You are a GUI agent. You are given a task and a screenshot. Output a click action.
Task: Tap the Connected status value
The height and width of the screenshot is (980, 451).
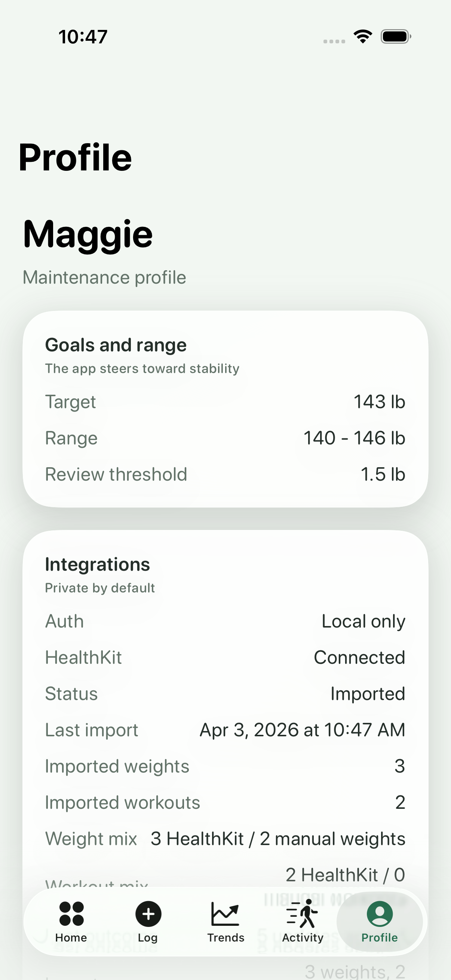click(359, 657)
